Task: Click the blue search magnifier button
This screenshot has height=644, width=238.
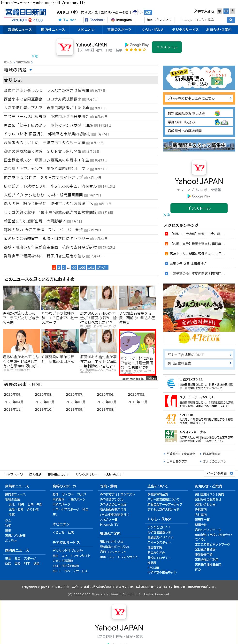Action: (231, 20)
